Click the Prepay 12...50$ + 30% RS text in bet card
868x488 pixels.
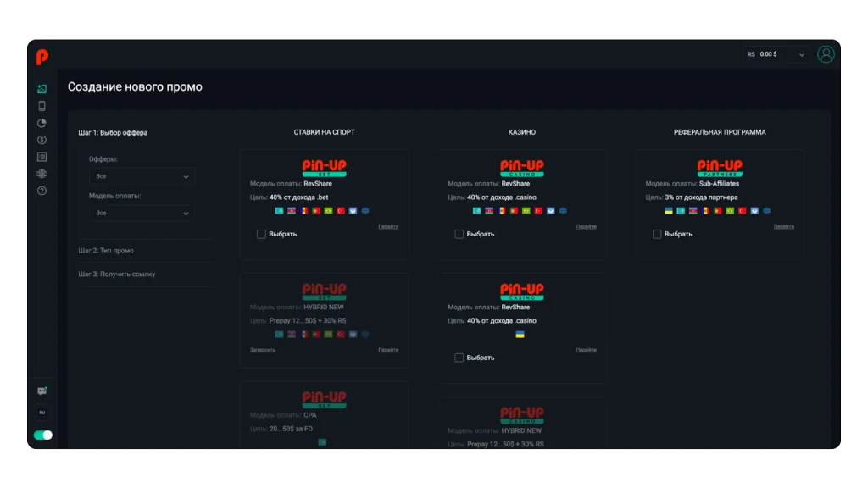tap(307, 321)
